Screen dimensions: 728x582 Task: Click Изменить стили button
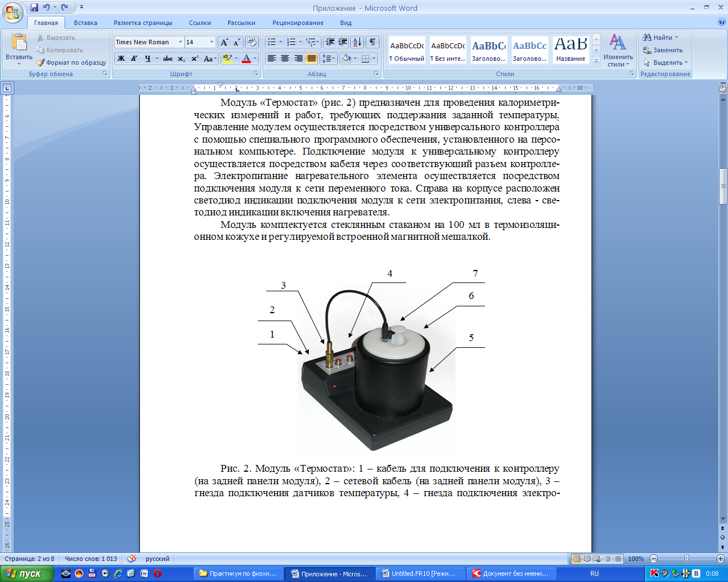tap(618, 50)
